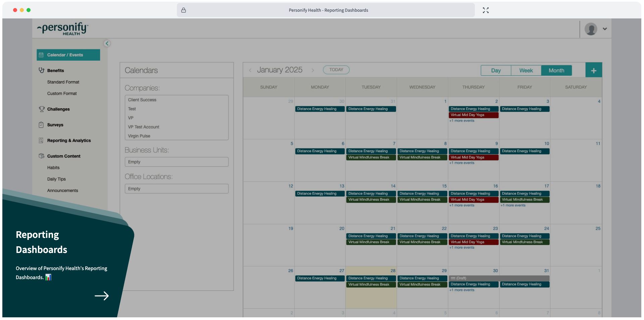
Task: Show more events on January 16
Action: point(462,205)
